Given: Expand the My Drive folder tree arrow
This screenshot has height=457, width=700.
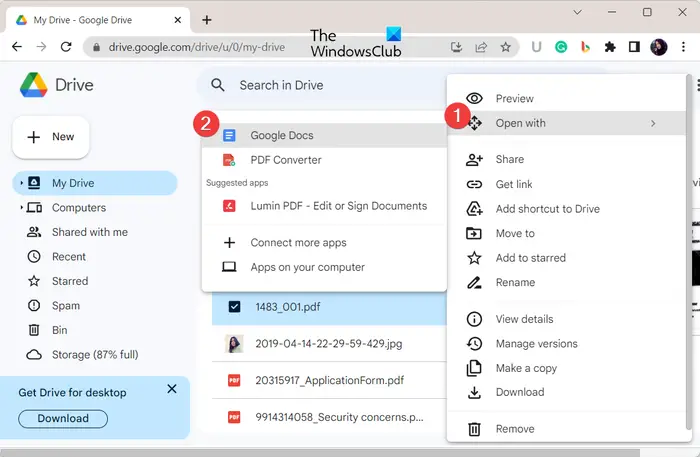Looking at the screenshot, I should click(x=21, y=183).
